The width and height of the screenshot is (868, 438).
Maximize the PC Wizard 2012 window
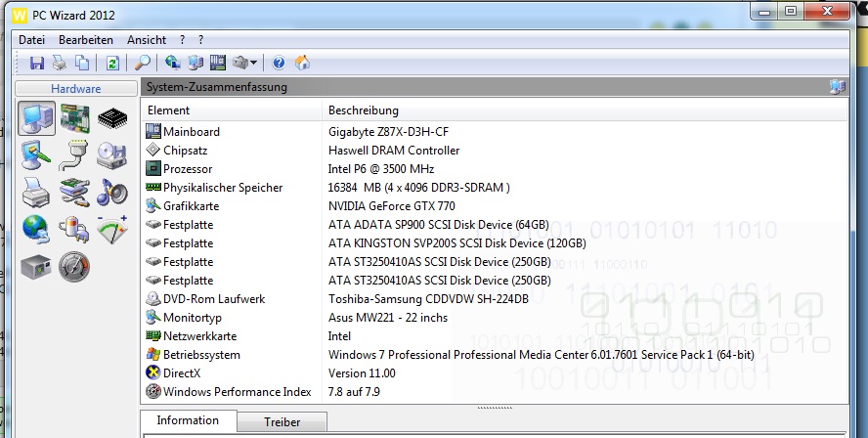(x=791, y=11)
